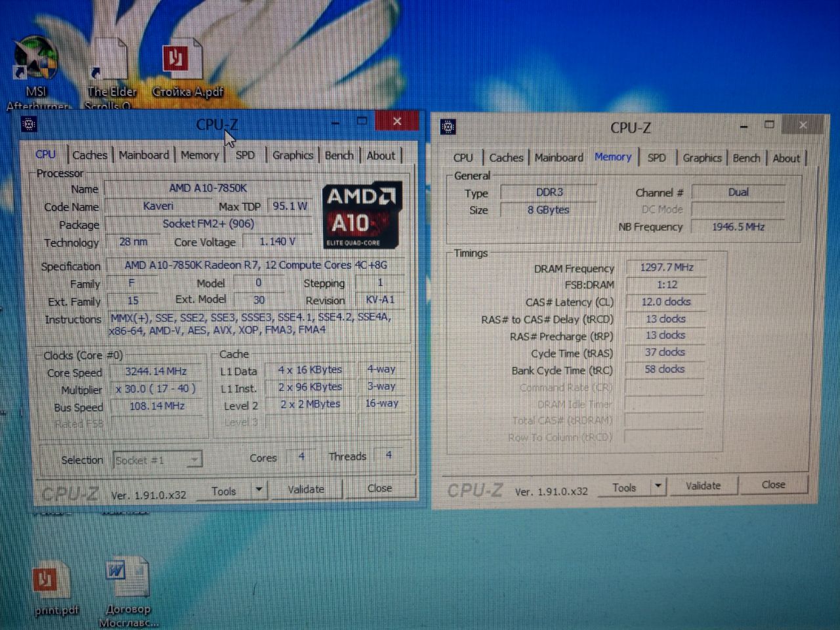Click Validate button in right CPU-Z window

(703, 486)
